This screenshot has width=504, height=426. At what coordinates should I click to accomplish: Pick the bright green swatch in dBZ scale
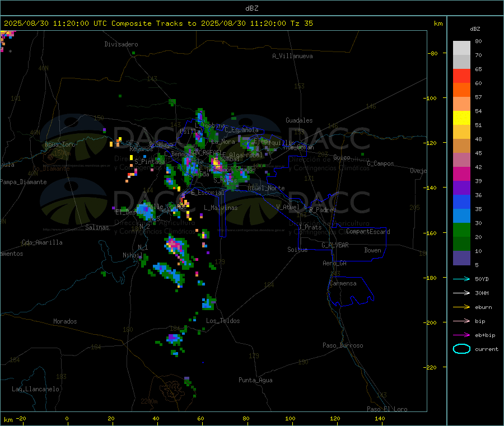(x=461, y=230)
